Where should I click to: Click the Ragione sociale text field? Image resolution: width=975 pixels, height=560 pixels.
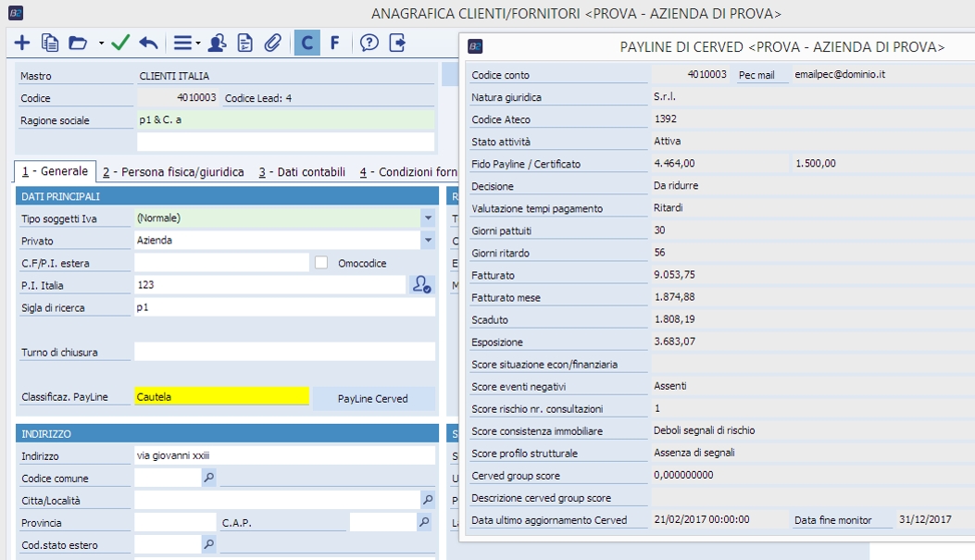tap(284, 120)
